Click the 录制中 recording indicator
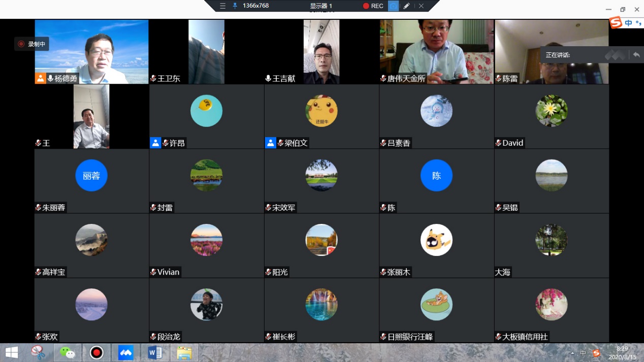Image resolution: width=644 pixels, height=362 pixels. click(x=32, y=44)
